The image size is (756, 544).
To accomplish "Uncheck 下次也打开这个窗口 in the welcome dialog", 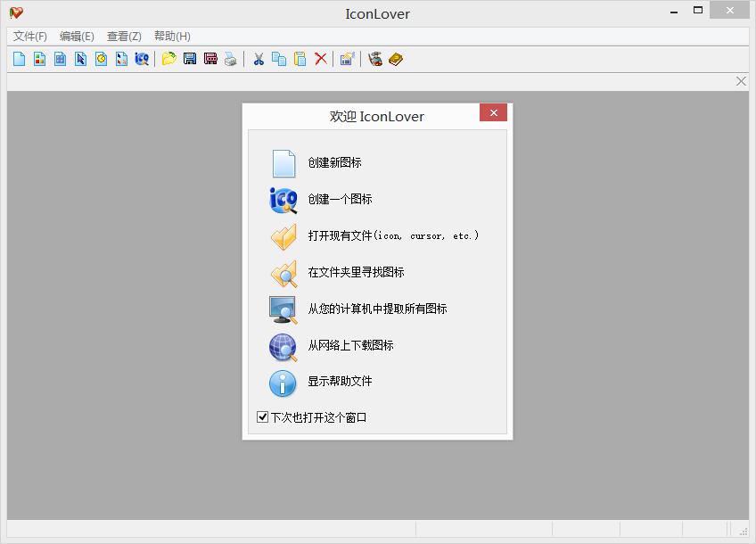I will (262, 416).
